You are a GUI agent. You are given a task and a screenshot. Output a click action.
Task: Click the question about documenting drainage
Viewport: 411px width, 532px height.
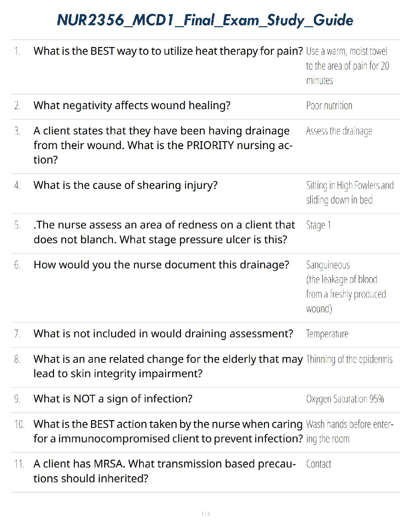pos(161,265)
